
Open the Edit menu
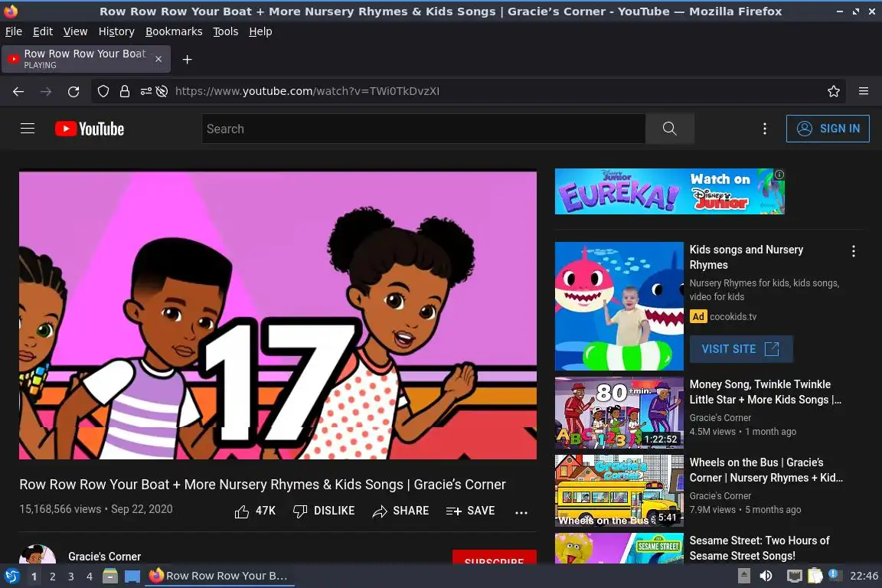[x=43, y=31]
